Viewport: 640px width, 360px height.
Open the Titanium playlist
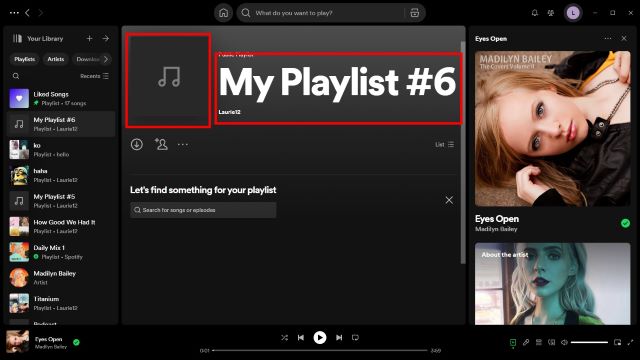[61, 303]
